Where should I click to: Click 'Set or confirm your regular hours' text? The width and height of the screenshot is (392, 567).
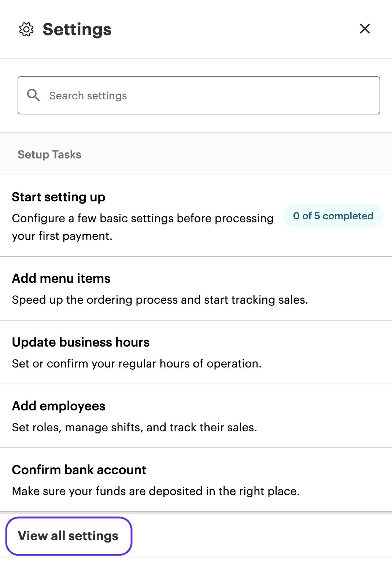click(x=137, y=363)
